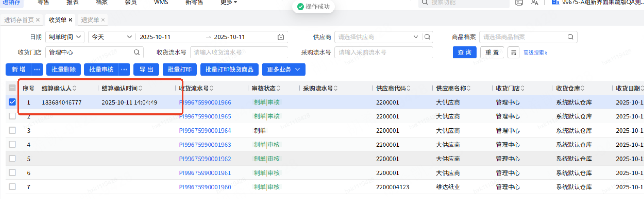Open the 档案 menu
The width and height of the screenshot is (644, 199).
coord(102,3)
